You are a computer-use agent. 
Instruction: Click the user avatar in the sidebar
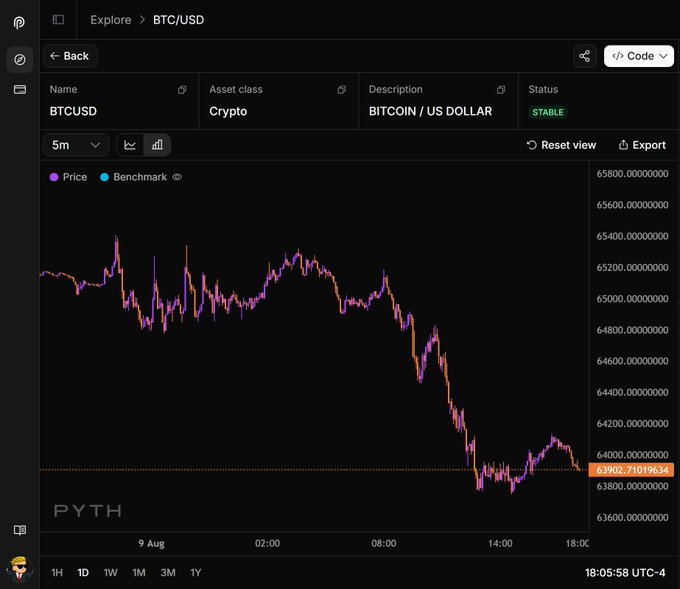click(20, 569)
